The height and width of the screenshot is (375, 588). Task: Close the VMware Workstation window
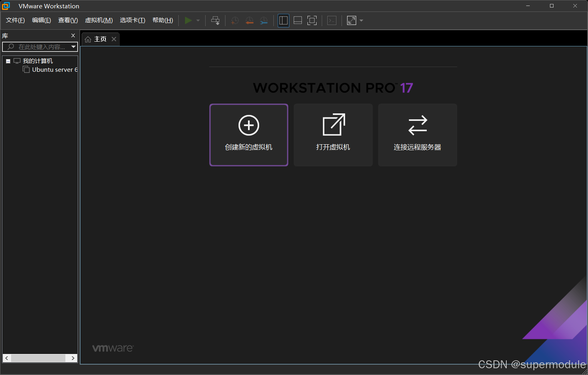(575, 6)
